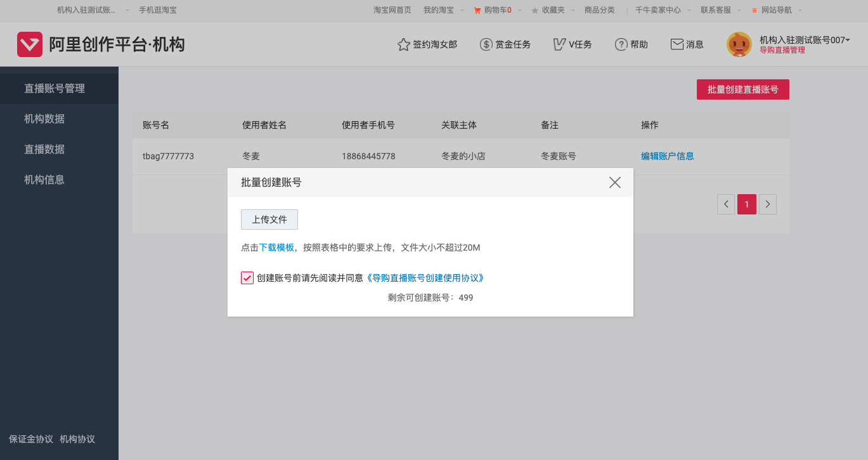
Task: Expand 机构入驻测试账号007 account dropdown
Action: [848, 40]
